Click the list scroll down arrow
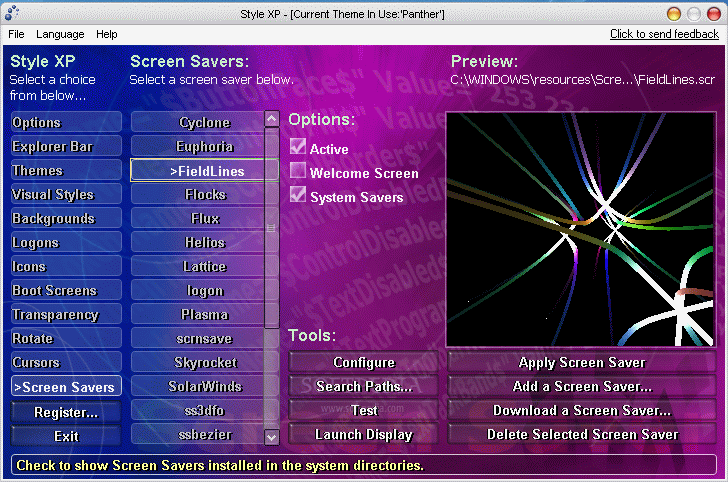 (x=272, y=437)
